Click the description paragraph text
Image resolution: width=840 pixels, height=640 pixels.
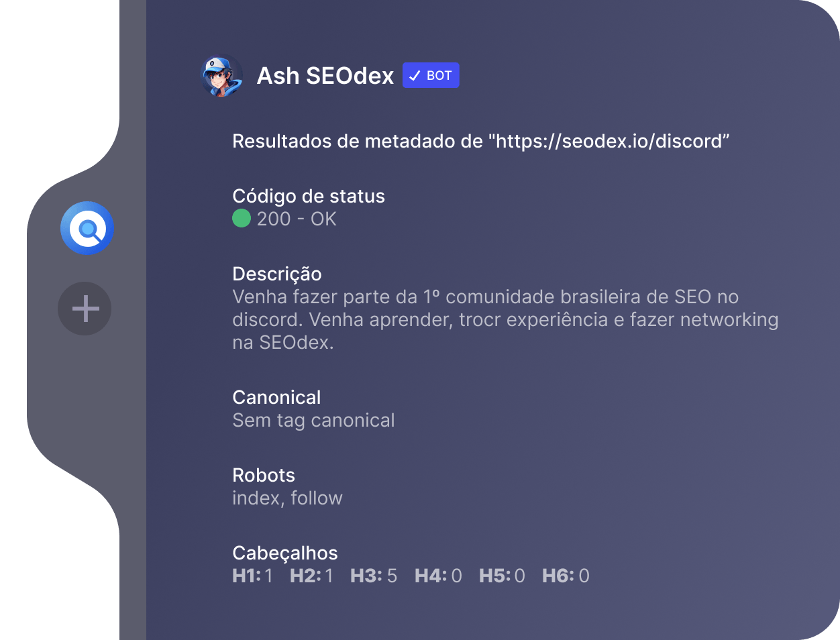[503, 319]
